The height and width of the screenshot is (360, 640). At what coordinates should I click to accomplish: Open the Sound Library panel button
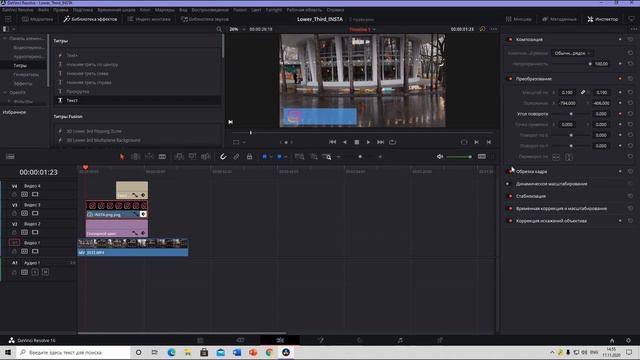point(204,19)
